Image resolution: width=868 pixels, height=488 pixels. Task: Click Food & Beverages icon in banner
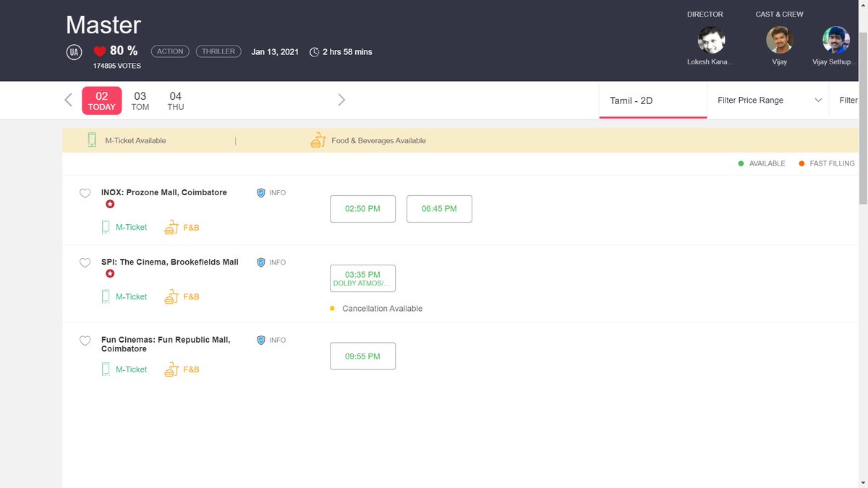tap(318, 140)
